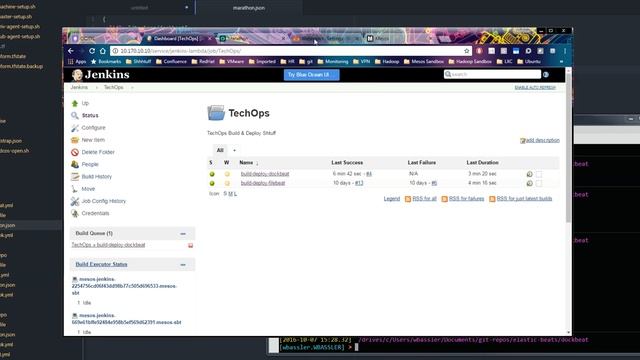The image size is (640, 360).
Task: Open Status via magnifier icon
Action: pyautogui.click(x=75, y=116)
